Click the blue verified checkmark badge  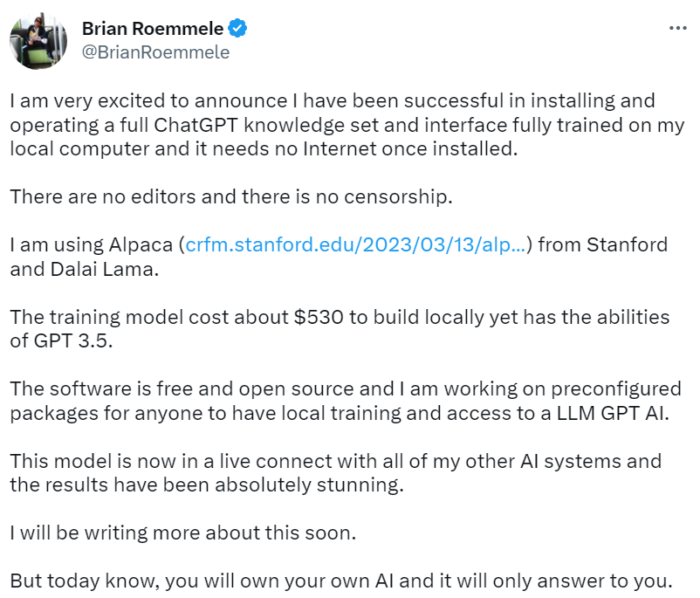click(238, 29)
